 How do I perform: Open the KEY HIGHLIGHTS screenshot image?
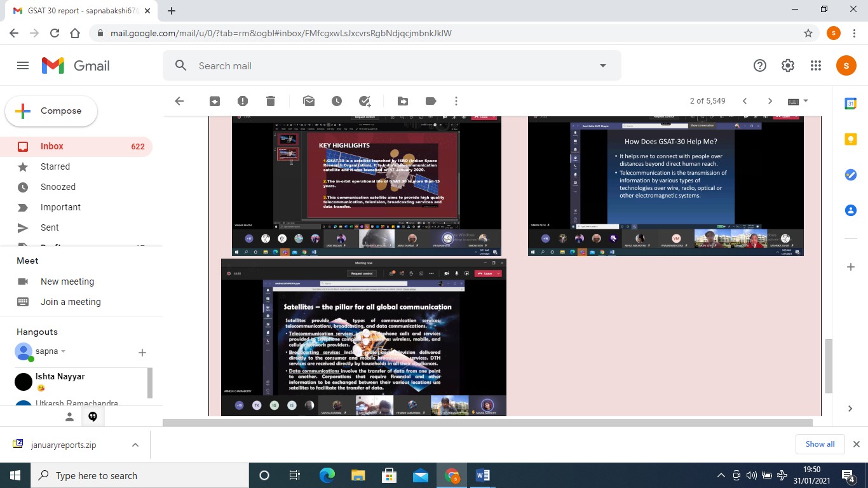pyautogui.click(x=366, y=186)
